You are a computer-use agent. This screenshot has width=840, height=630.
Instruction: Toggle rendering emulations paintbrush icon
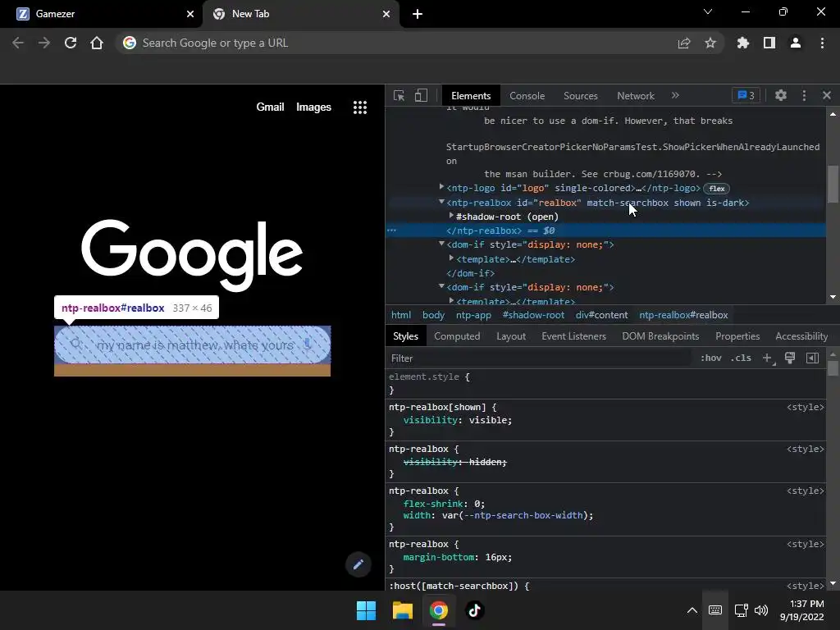[x=790, y=358]
